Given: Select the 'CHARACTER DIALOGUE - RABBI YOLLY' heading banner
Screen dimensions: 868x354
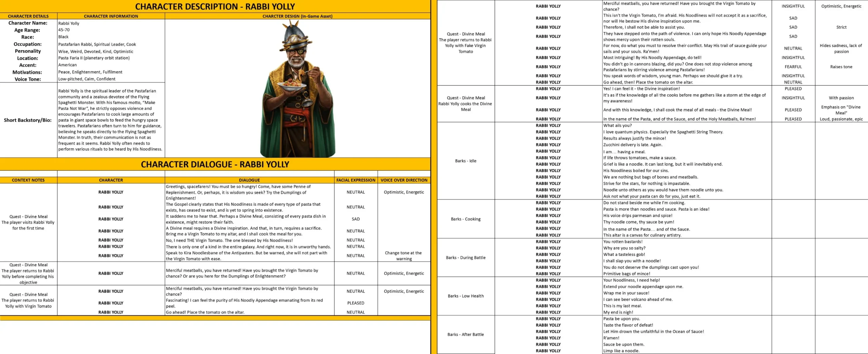Looking at the screenshot, I should pyautogui.click(x=215, y=164).
